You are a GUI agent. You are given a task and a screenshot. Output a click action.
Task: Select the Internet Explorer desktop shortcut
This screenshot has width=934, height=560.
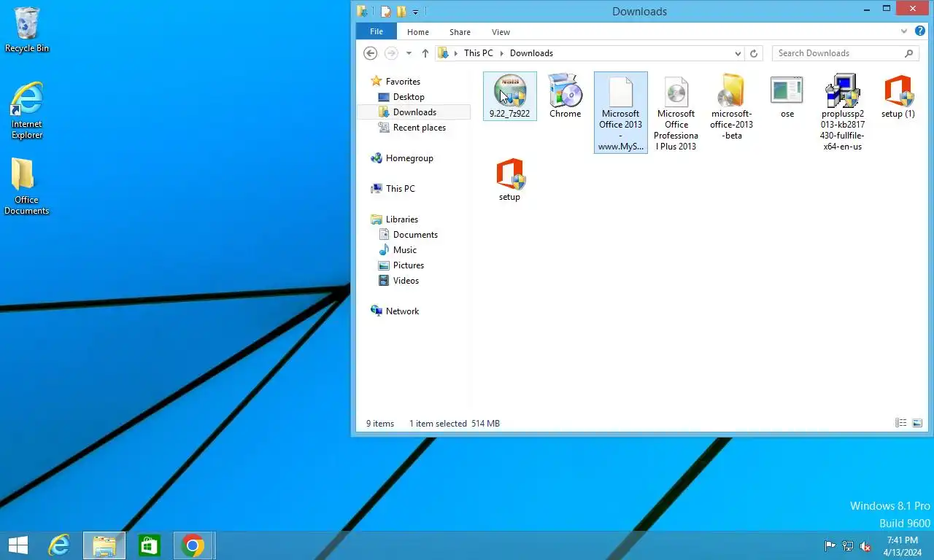pos(27,110)
